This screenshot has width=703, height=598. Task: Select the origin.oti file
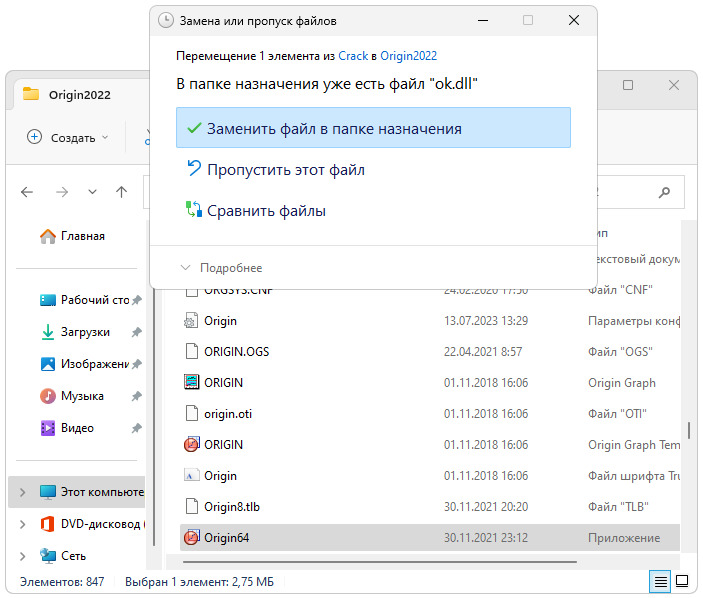coord(430,414)
